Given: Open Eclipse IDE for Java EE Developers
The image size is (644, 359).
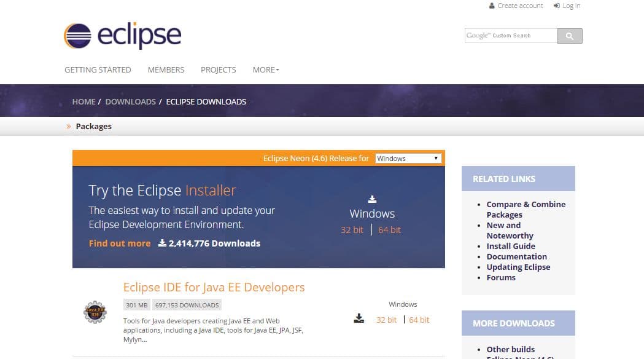Looking at the screenshot, I should pos(214,287).
